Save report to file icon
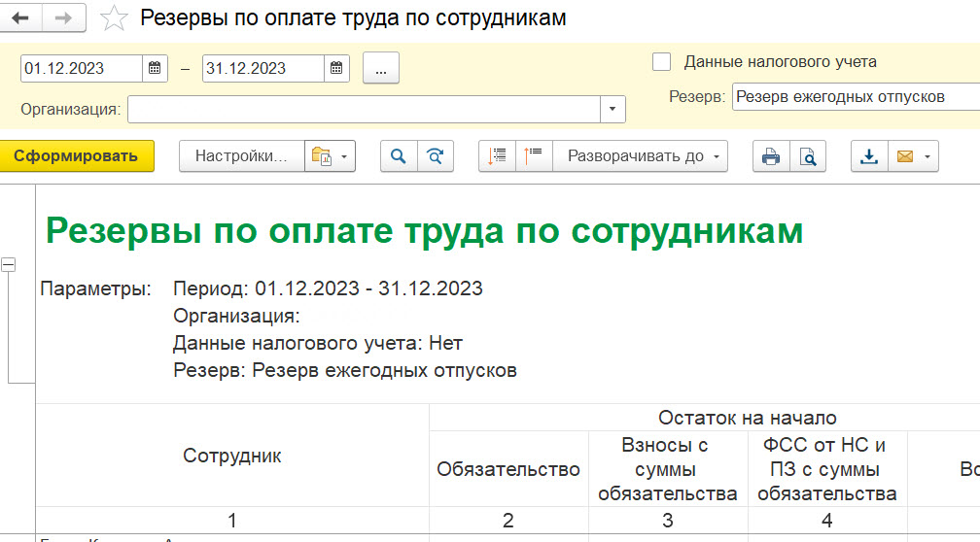980x542 pixels. click(869, 155)
